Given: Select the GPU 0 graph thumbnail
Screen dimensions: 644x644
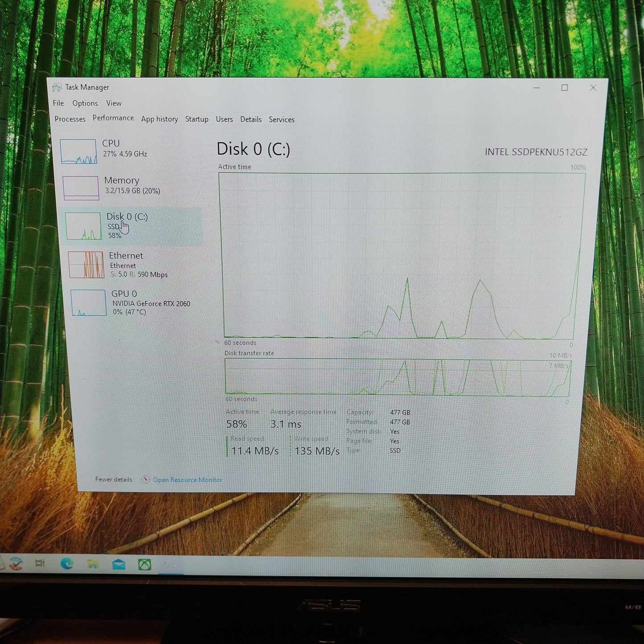Looking at the screenshot, I should click(x=89, y=303).
